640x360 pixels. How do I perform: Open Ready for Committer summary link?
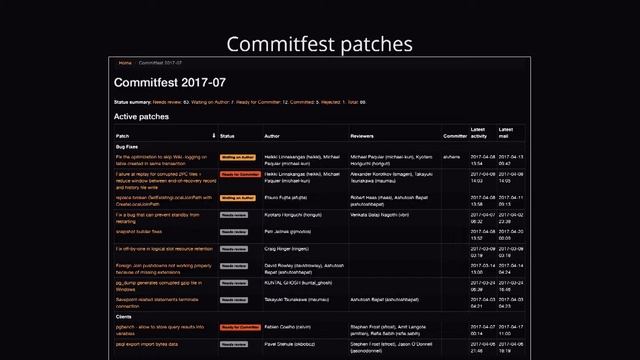258,102
